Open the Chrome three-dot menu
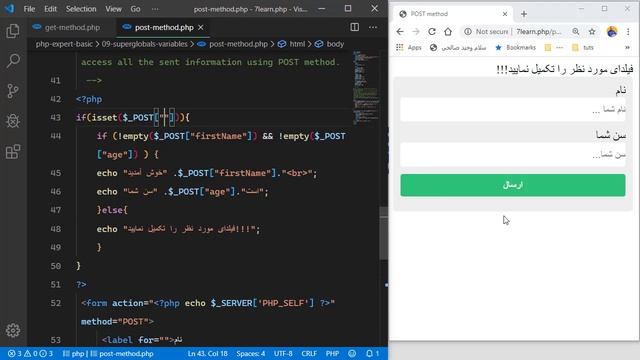The height and width of the screenshot is (360, 640). pos(628,31)
